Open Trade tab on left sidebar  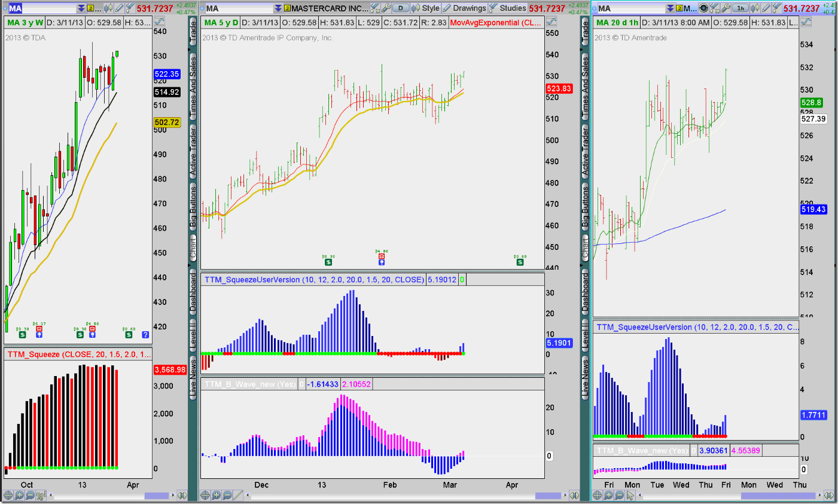(193, 32)
